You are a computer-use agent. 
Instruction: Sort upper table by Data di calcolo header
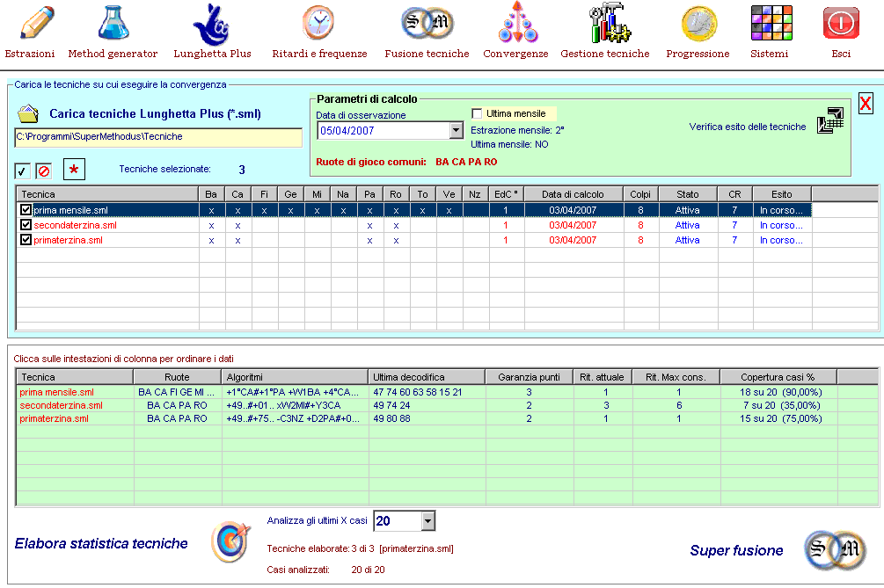coord(573,194)
